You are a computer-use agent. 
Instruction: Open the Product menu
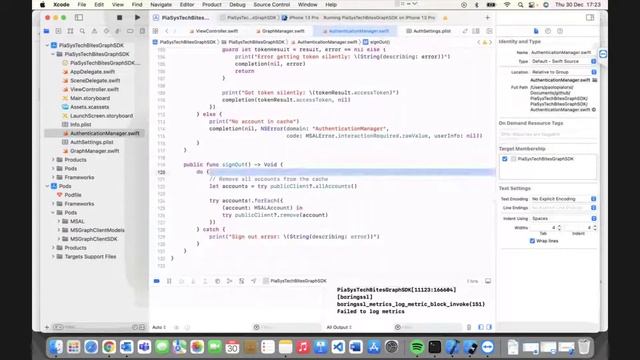(211, 4)
